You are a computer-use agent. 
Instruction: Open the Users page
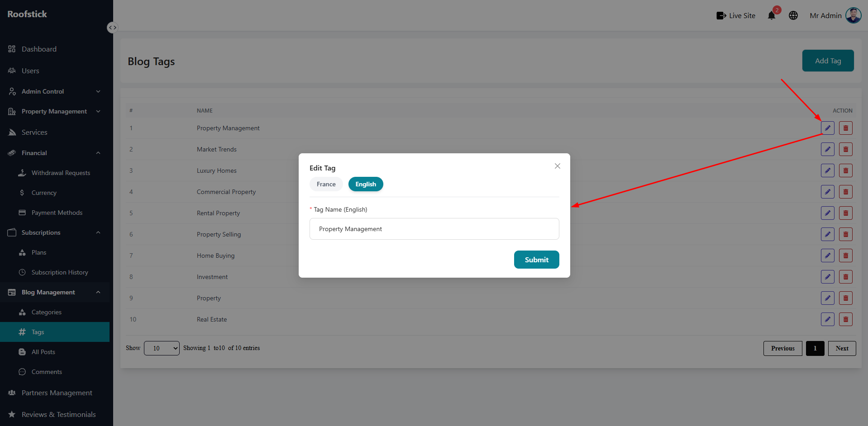tap(55, 71)
